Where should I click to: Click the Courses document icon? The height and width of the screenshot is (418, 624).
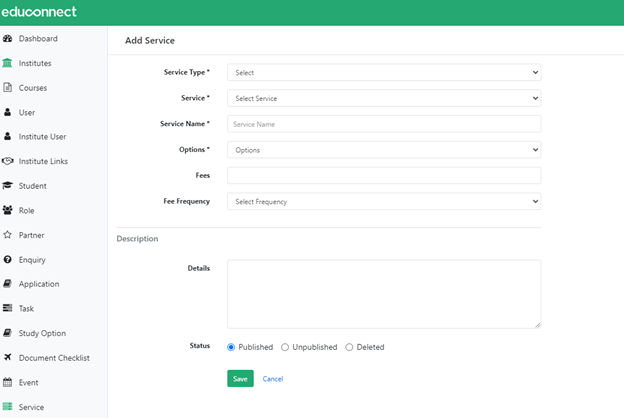(7, 87)
